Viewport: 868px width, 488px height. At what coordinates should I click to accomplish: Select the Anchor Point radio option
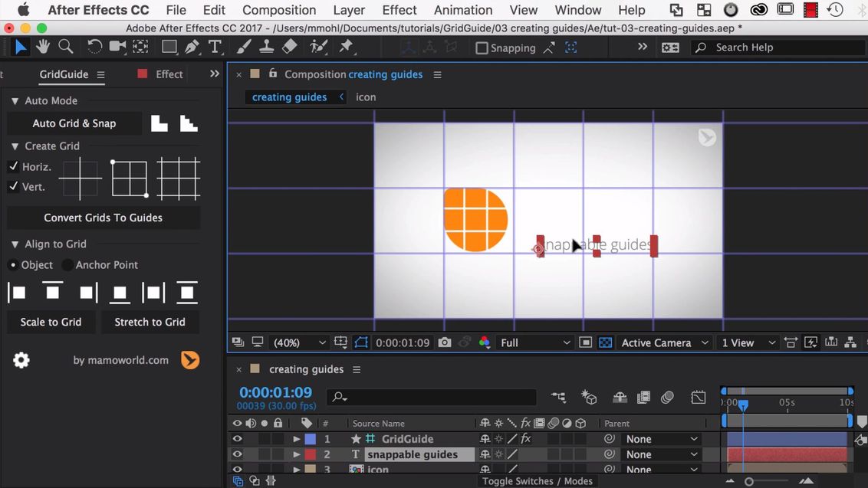coord(67,265)
